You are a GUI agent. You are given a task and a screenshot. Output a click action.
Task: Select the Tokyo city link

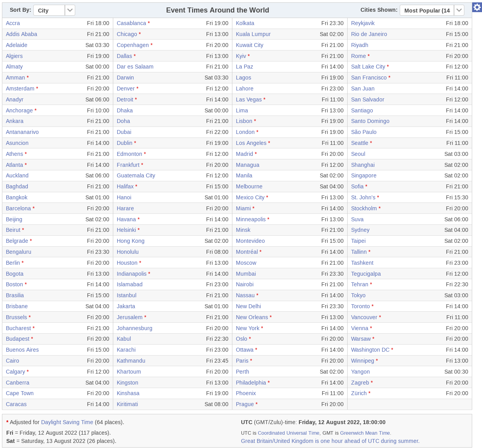click(x=358, y=295)
